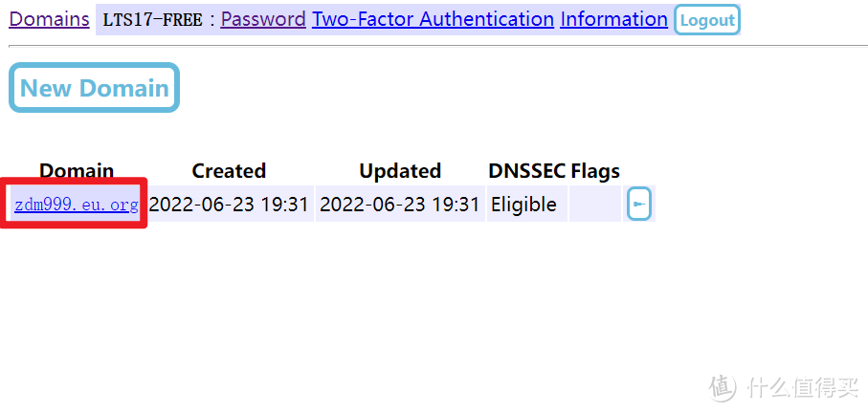Click the Created date 2022-06-23 19:31 cell

click(x=229, y=204)
